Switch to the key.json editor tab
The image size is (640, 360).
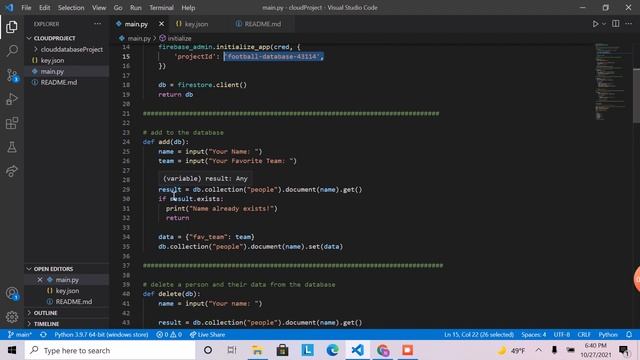point(196,24)
